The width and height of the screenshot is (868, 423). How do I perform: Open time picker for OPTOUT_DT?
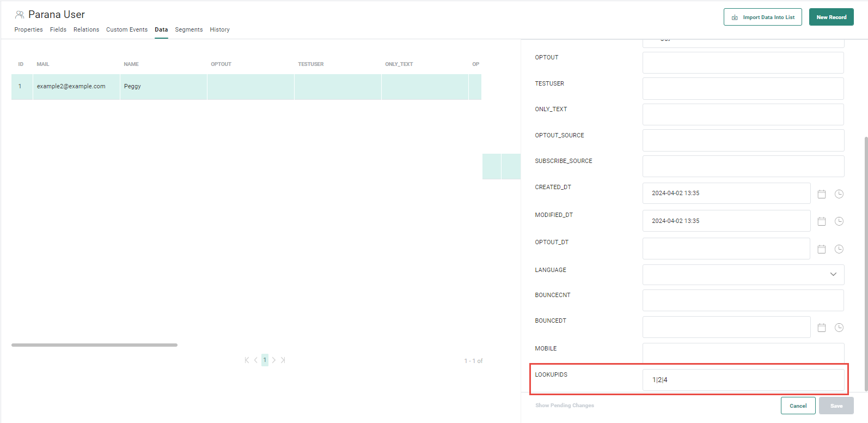coord(839,249)
